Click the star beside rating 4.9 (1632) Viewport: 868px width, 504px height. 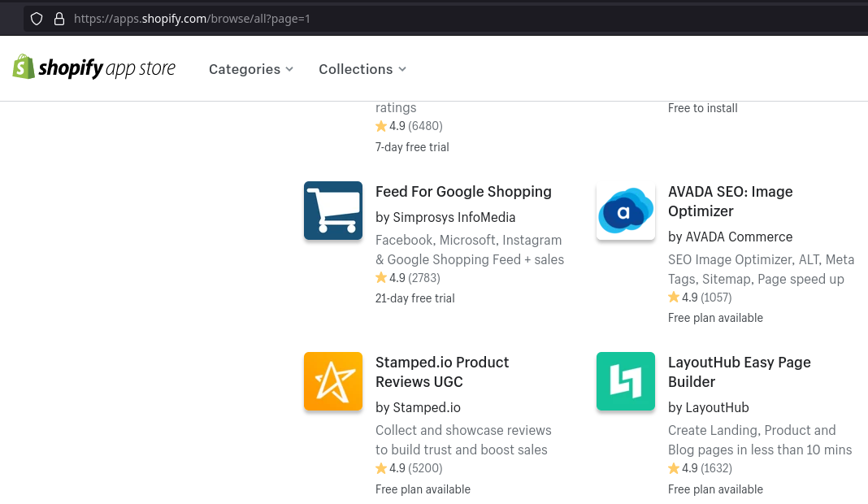pos(674,468)
